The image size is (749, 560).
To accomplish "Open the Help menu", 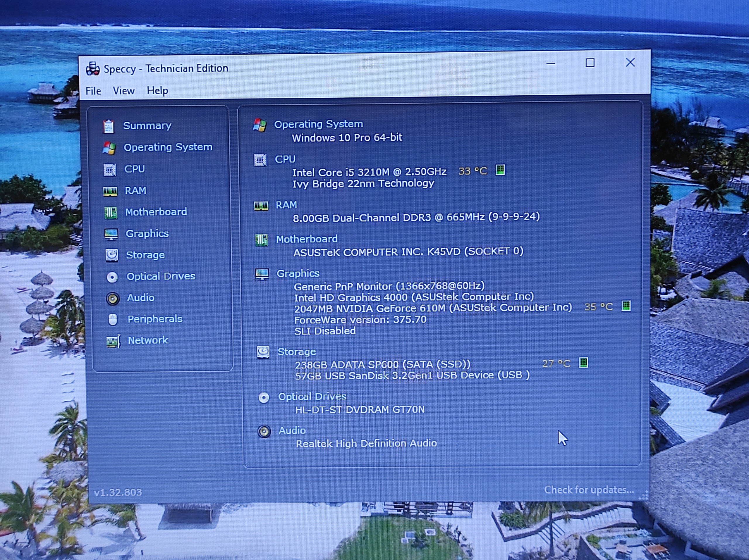I will click(x=157, y=90).
